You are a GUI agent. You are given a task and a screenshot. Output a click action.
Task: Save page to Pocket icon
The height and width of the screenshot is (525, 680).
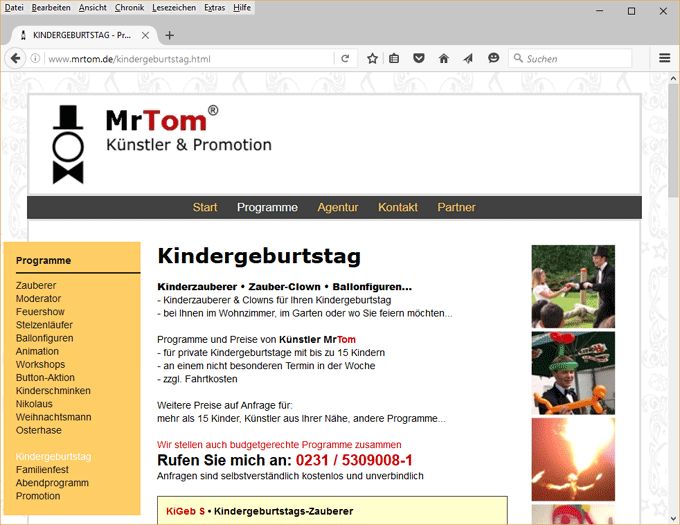[x=418, y=58]
